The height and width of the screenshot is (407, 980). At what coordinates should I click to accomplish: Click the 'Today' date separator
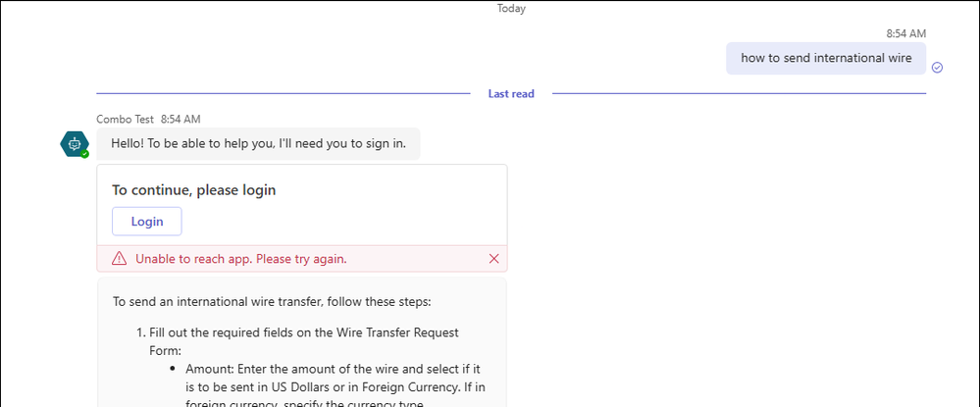point(511,9)
